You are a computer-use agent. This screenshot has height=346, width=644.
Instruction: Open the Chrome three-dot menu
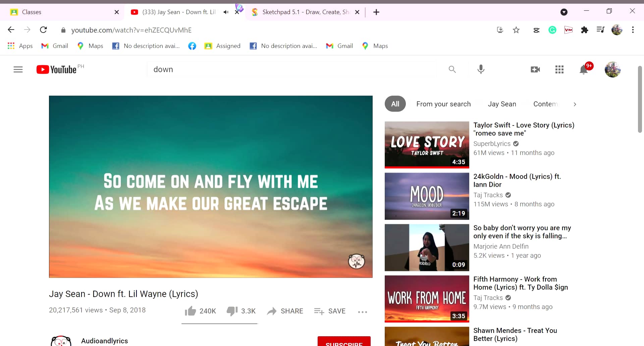coord(633,30)
